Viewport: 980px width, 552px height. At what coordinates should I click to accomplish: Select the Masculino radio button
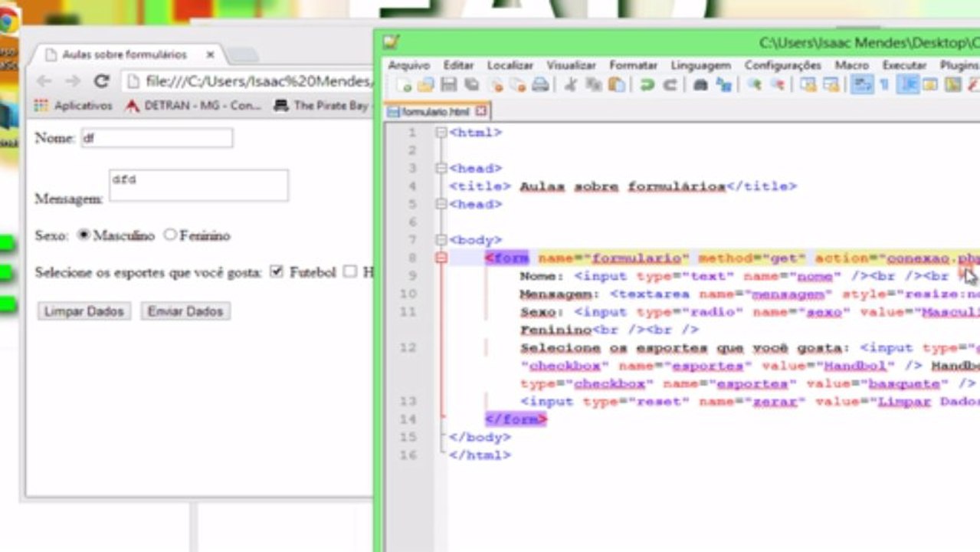(84, 235)
